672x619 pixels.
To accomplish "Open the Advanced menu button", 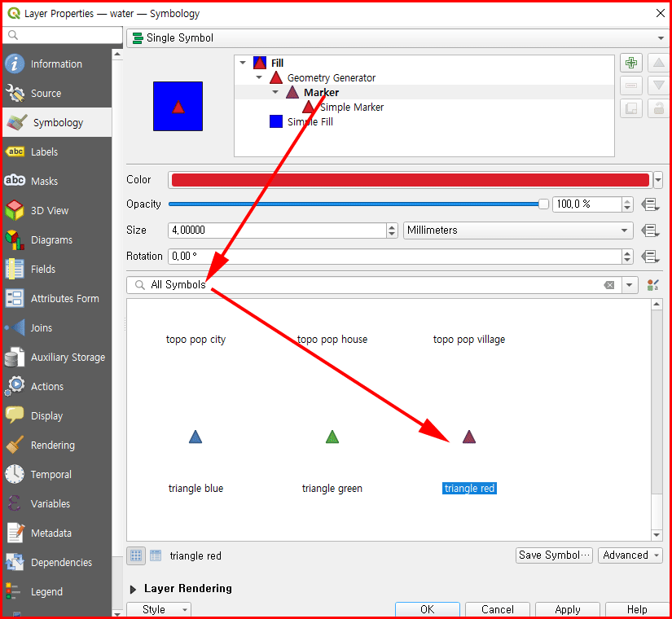I will click(x=630, y=555).
